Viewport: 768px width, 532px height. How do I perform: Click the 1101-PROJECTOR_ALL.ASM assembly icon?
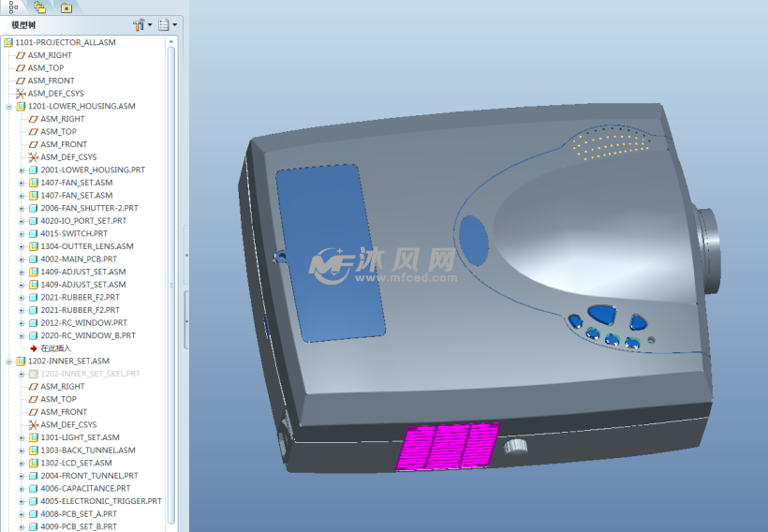[x=8, y=43]
